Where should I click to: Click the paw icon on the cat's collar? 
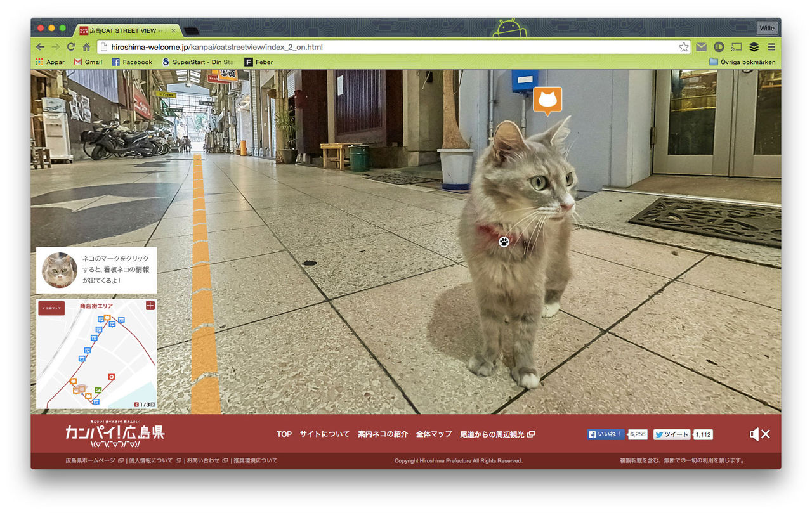[503, 242]
